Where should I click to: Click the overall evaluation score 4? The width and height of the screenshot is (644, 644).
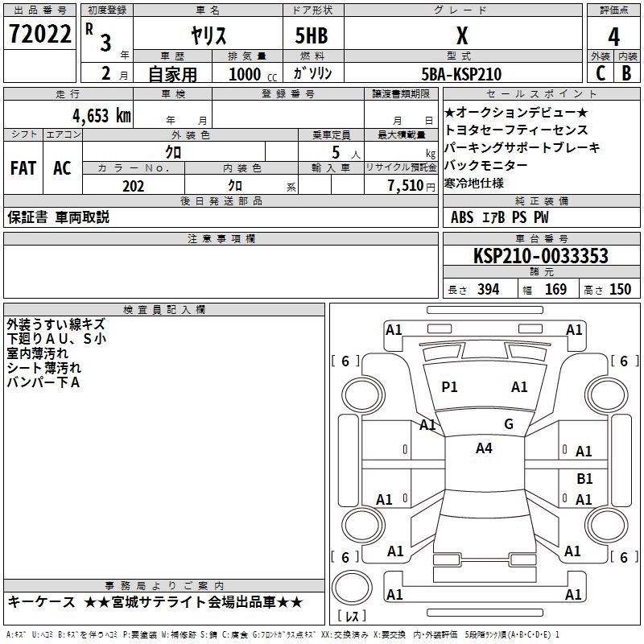(613, 36)
